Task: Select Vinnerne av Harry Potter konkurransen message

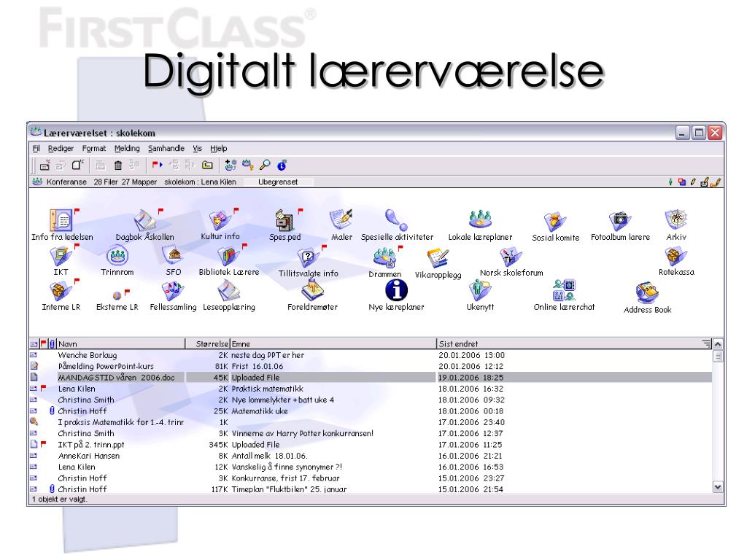Action: point(371,433)
